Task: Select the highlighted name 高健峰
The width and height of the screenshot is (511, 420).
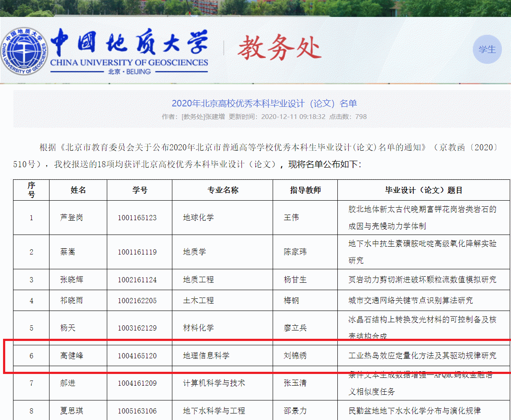Action: point(71,356)
